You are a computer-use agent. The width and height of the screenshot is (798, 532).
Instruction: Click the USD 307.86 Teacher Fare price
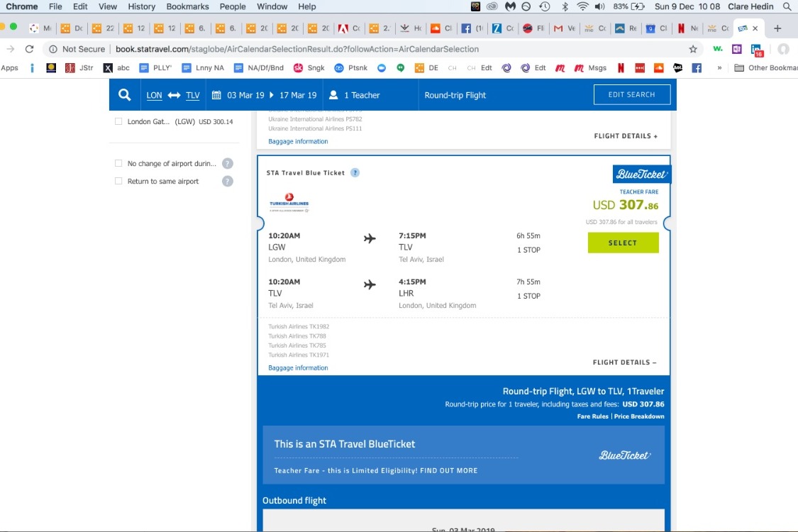[626, 205]
